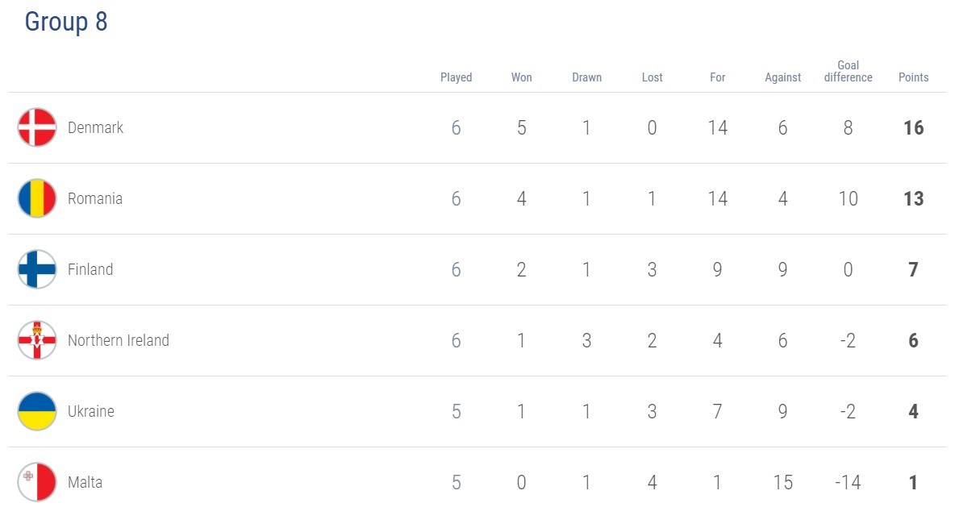Open the Romania team link
The image size is (980, 528).
tap(95, 198)
